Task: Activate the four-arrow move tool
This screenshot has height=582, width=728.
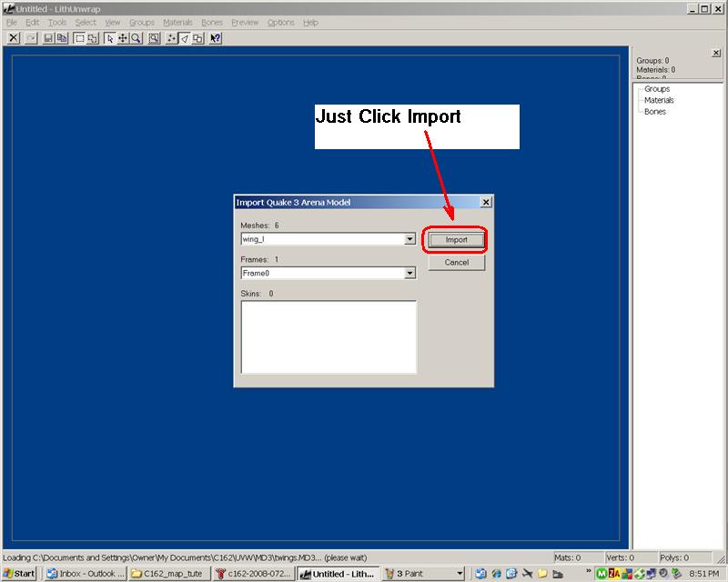Action: (123, 38)
